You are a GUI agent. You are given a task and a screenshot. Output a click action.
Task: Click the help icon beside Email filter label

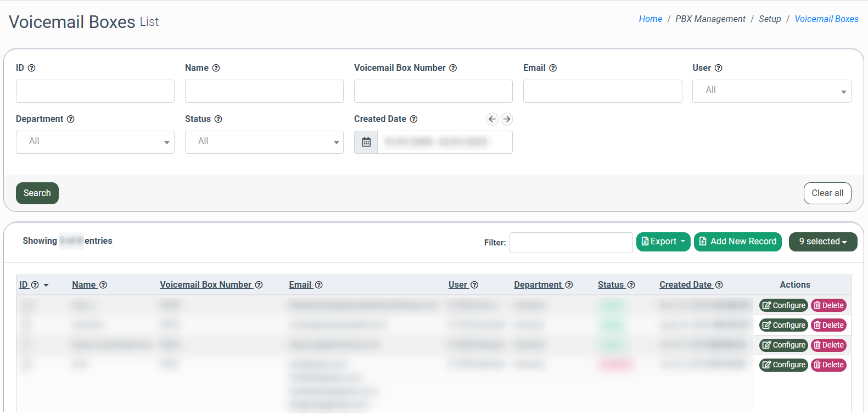[x=553, y=68]
